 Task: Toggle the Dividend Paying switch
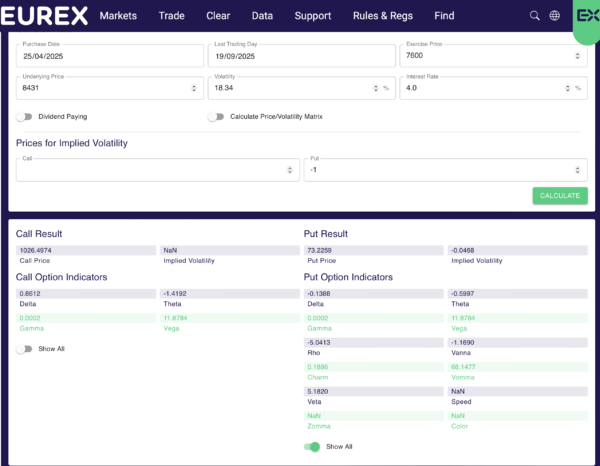pyautogui.click(x=24, y=117)
